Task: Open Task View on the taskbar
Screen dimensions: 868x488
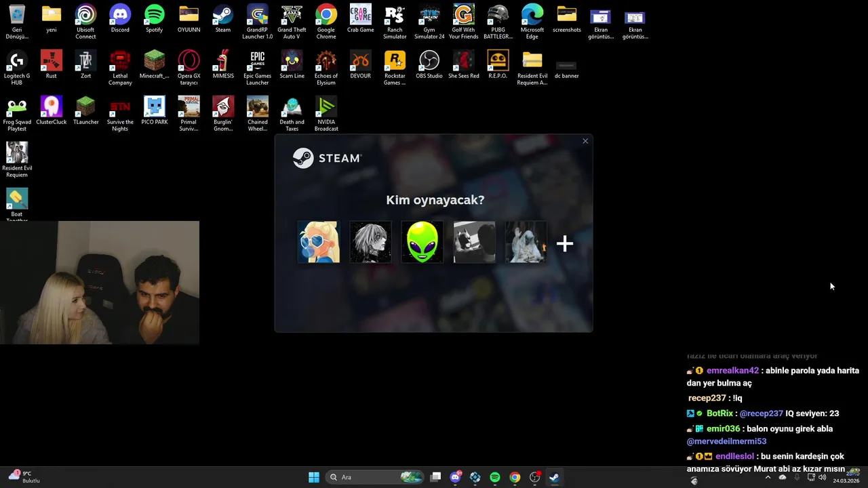Action: (x=436, y=477)
